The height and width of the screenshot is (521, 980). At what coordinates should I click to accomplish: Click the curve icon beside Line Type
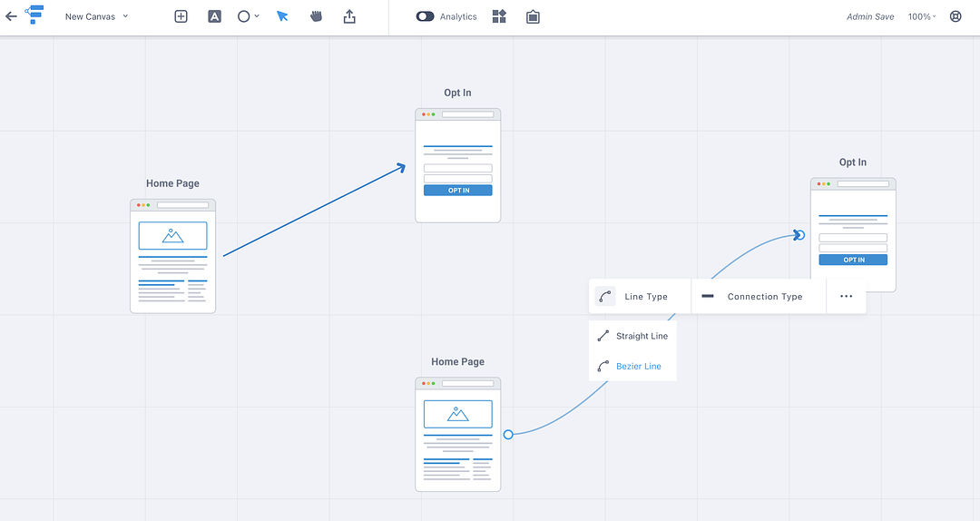[604, 297]
